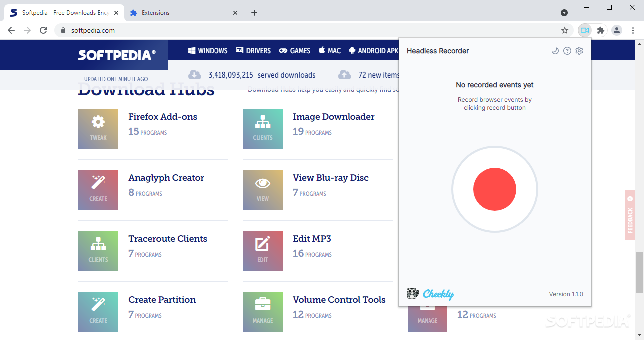Click the Checkly logo link
The width and height of the screenshot is (644, 340).
430,294
